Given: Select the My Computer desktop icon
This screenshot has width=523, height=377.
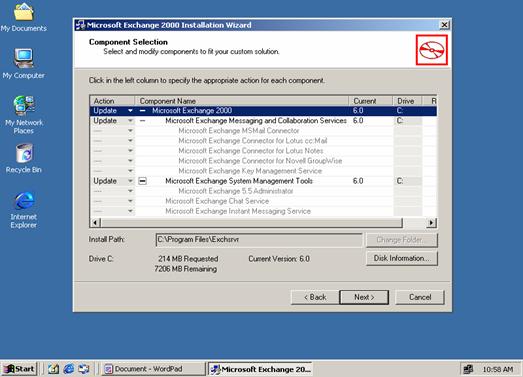Looking at the screenshot, I should tap(23, 63).
